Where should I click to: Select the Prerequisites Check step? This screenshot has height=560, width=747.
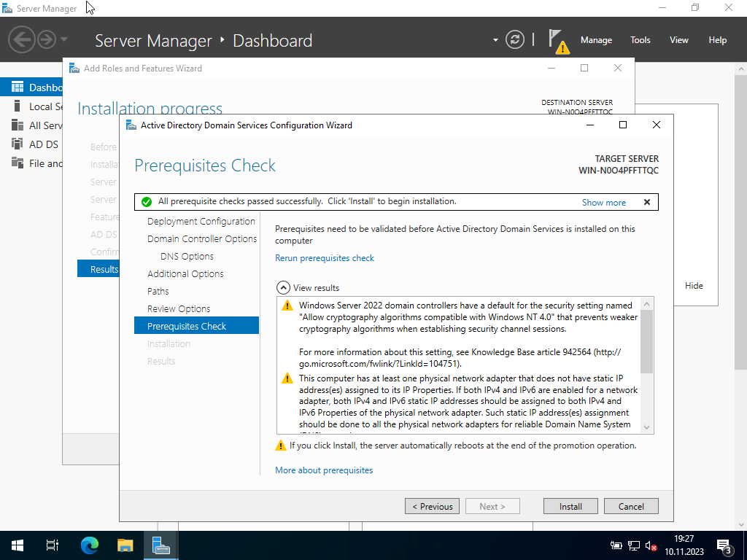click(196, 326)
